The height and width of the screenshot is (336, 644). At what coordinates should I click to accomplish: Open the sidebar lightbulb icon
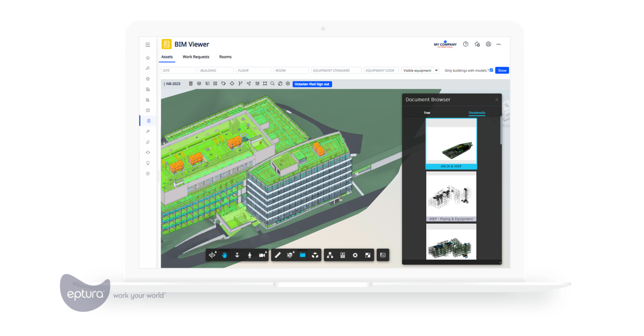pos(148,163)
